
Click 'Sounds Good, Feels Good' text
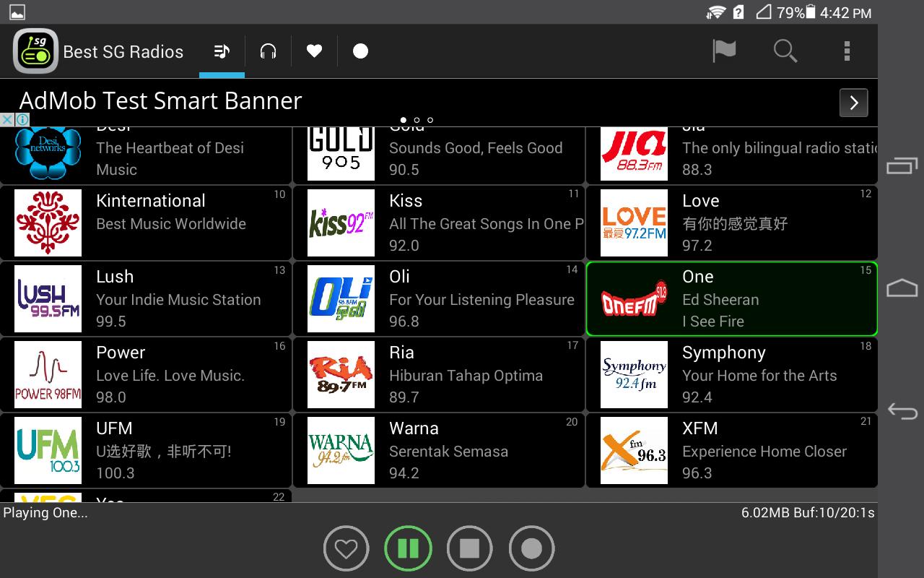click(x=476, y=148)
